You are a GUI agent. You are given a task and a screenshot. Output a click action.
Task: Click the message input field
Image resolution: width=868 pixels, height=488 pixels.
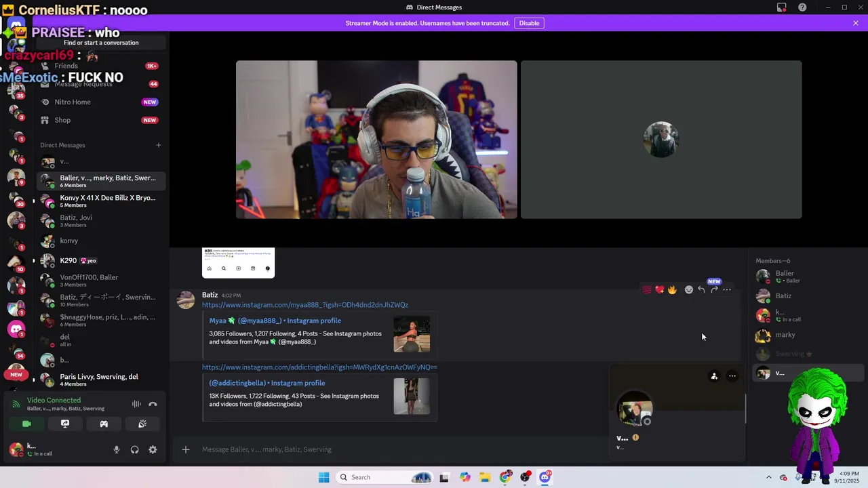(x=400, y=449)
